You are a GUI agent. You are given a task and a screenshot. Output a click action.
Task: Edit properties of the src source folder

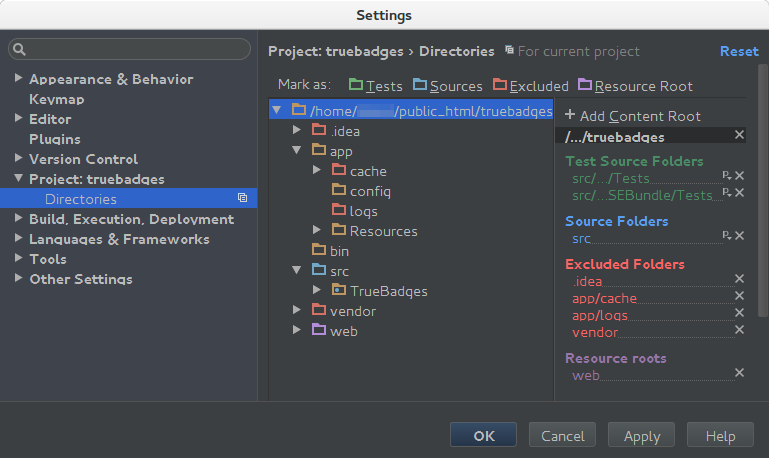click(x=726, y=236)
